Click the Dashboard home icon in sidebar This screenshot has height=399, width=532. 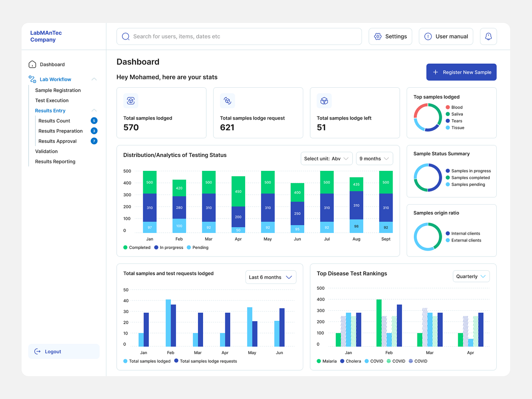32,64
